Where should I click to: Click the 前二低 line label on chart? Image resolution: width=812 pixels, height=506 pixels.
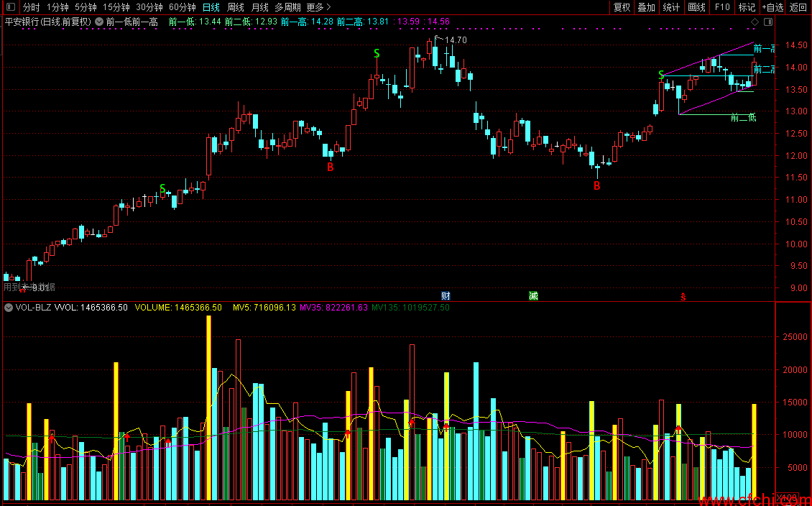[743, 118]
